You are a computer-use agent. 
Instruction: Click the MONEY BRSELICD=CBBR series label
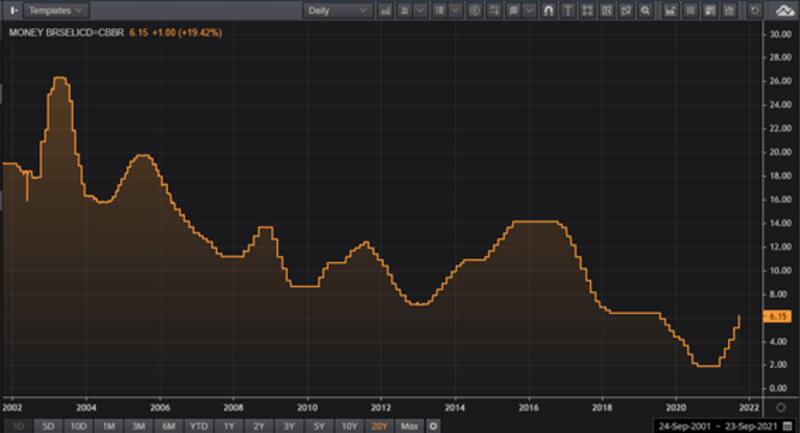pos(65,32)
